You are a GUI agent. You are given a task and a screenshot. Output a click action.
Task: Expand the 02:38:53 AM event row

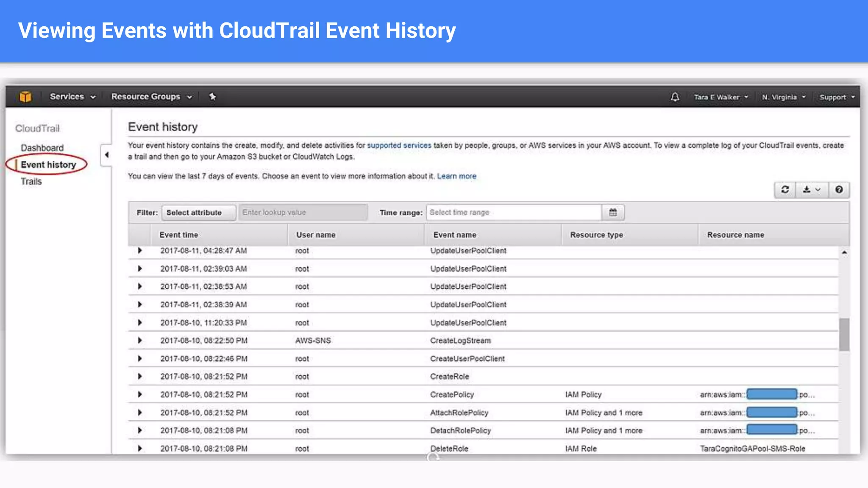tap(139, 286)
